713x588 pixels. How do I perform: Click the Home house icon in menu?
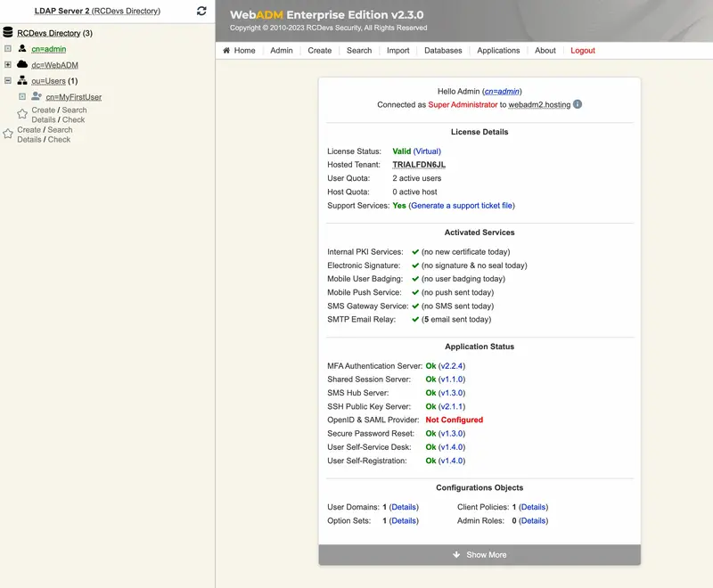coord(226,51)
